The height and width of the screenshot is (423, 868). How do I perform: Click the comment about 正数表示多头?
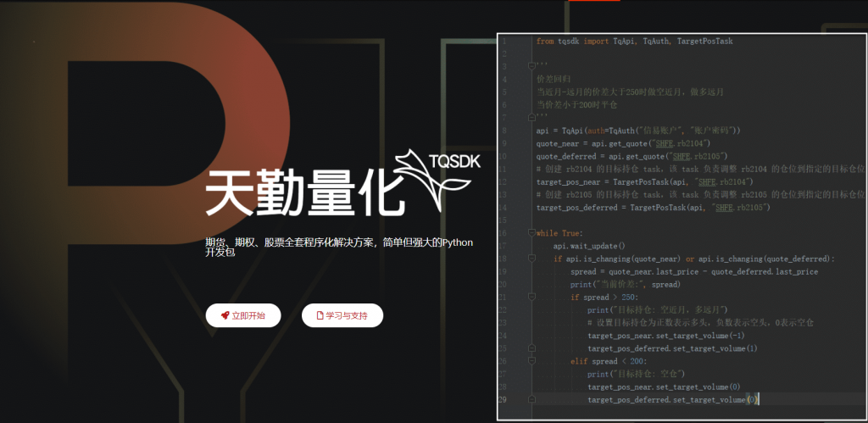click(700, 323)
